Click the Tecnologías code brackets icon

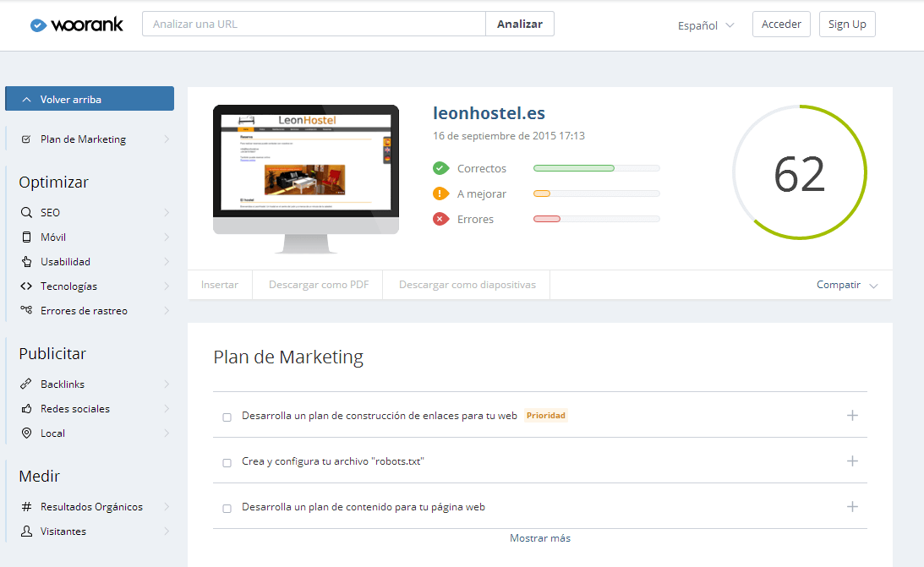(x=26, y=286)
